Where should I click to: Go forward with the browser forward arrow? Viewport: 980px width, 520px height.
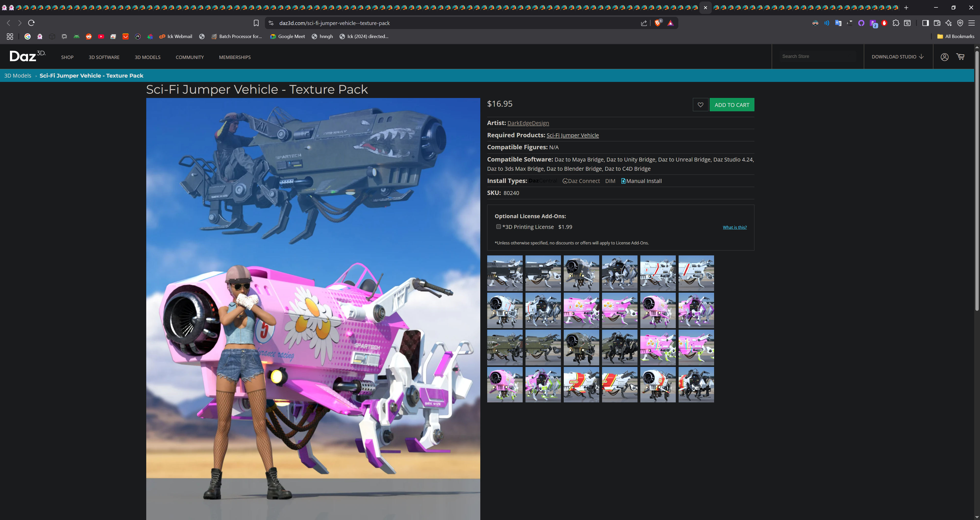[20, 23]
